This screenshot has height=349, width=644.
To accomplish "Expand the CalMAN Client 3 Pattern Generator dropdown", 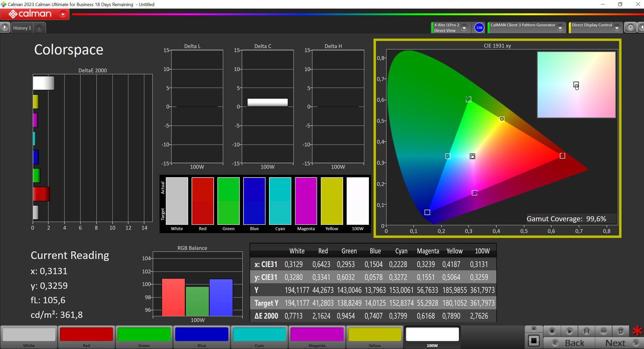I will tap(560, 28).
